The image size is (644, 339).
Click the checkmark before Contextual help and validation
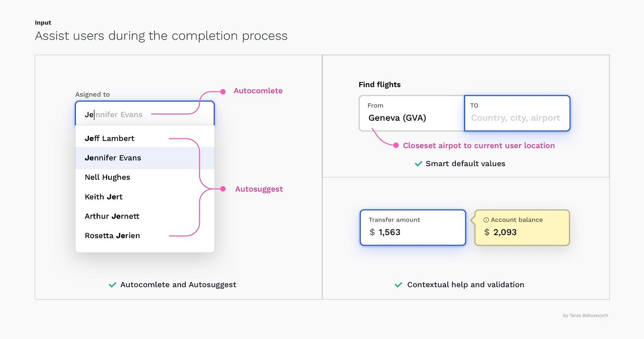pos(398,285)
